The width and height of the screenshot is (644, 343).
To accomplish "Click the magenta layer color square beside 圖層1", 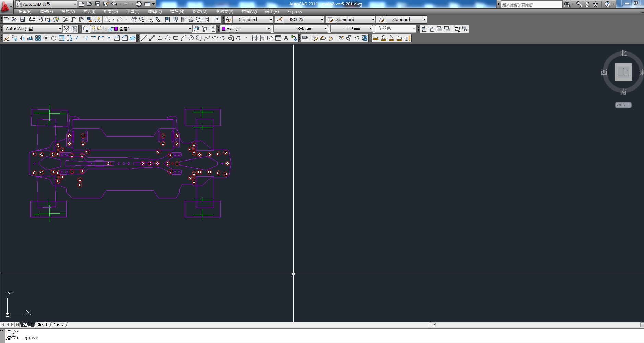I will point(116,29).
